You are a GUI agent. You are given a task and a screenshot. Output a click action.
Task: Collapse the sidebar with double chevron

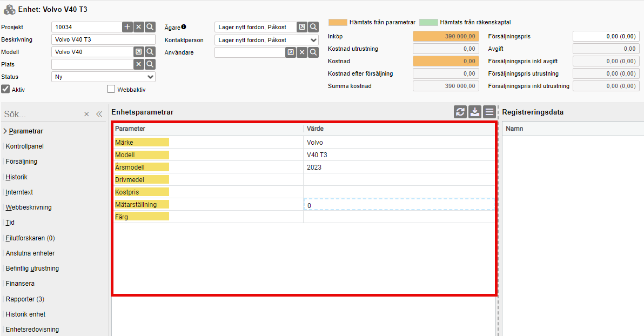(x=99, y=114)
